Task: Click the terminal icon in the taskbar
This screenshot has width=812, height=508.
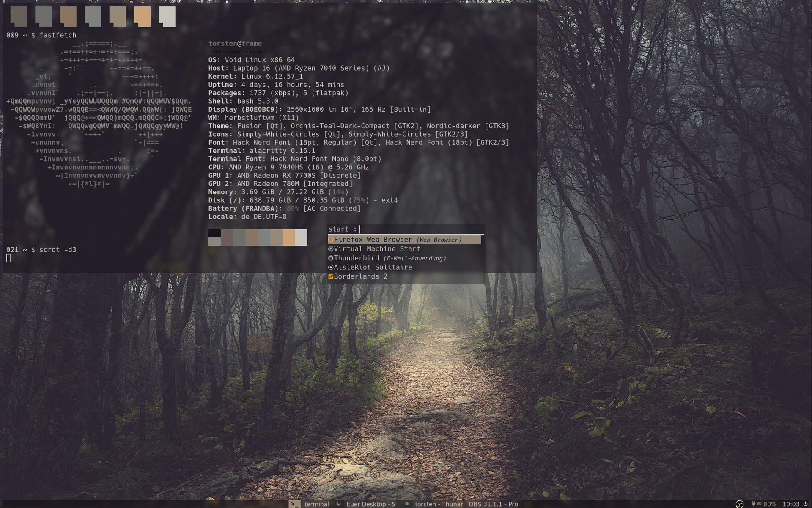Action: tap(294, 504)
